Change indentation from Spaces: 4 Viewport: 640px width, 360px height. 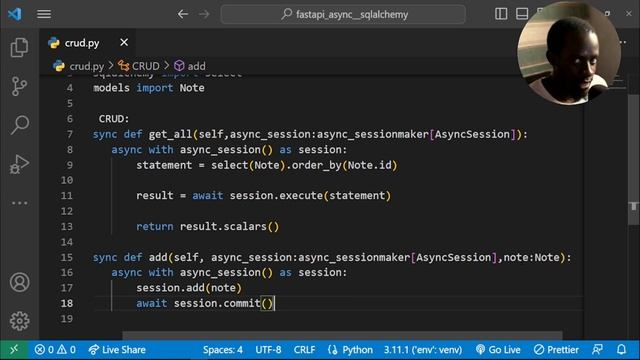tap(222, 350)
